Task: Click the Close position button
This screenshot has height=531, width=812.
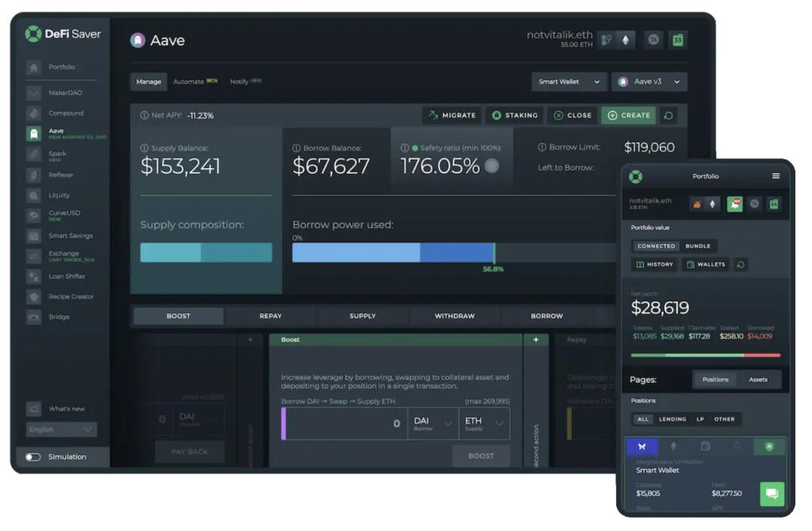Action: [x=573, y=116]
